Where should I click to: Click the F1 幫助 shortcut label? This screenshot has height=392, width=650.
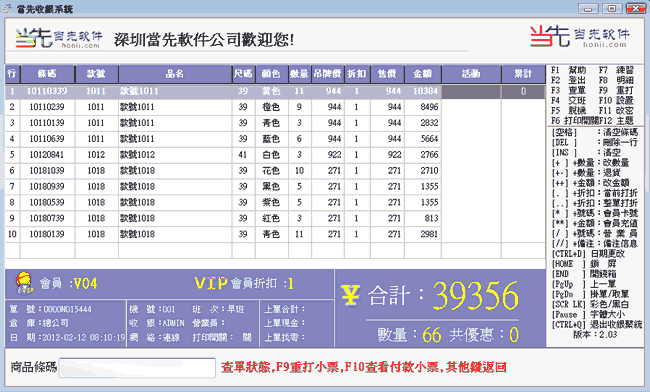(x=568, y=70)
